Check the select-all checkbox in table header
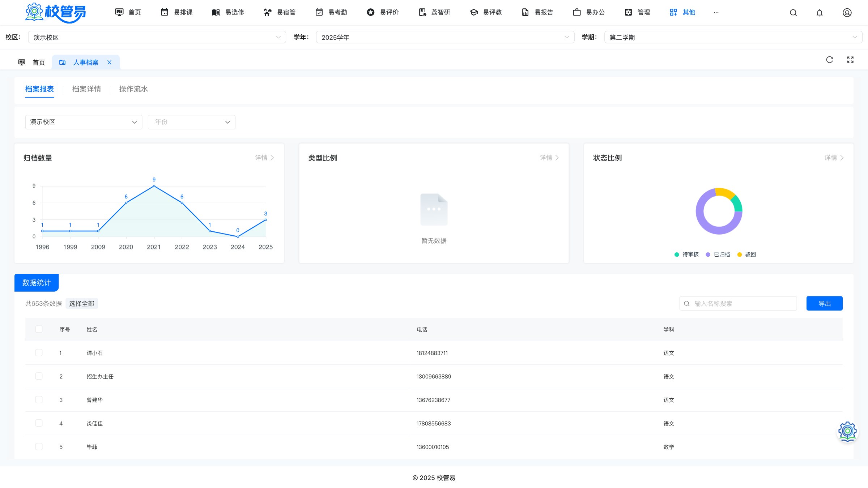This screenshot has height=488, width=868. (39, 329)
